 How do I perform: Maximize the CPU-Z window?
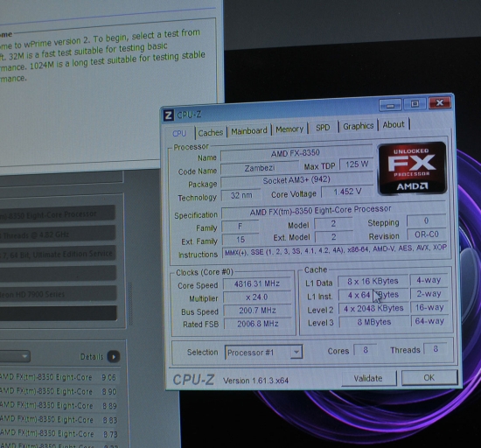pos(415,104)
